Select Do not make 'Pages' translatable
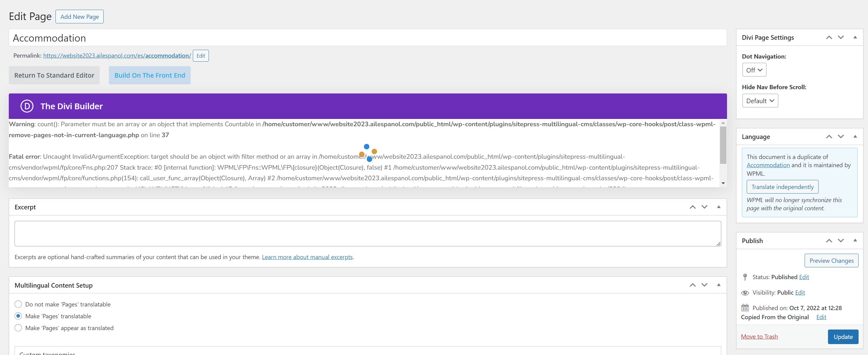 (x=18, y=304)
